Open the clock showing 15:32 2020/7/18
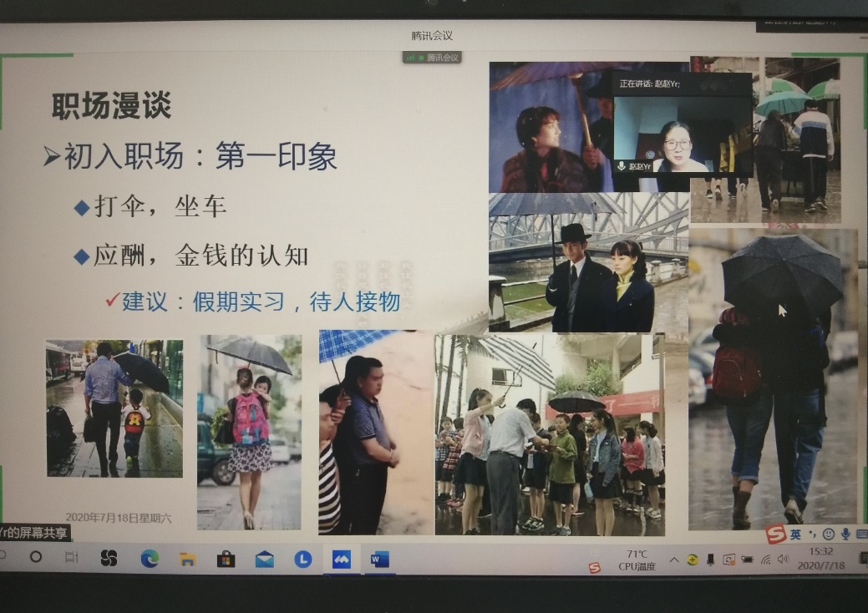This screenshot has height=613, width=868. 821,558
